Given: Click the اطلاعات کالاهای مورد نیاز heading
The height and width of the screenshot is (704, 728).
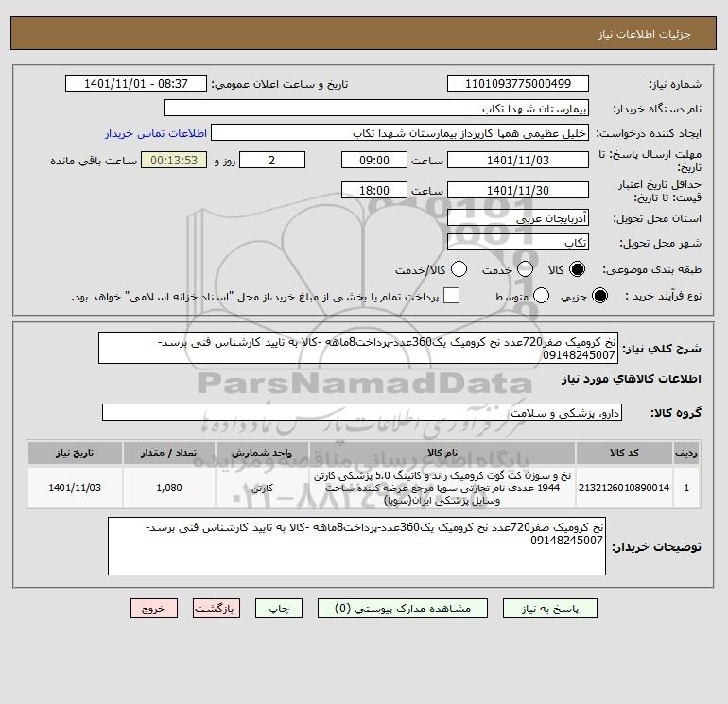Looking at the screenshot, I should pos(632,379).
